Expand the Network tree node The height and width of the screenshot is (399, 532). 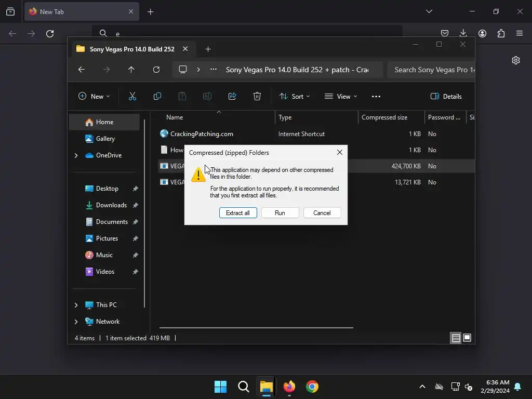pos(76,322)
